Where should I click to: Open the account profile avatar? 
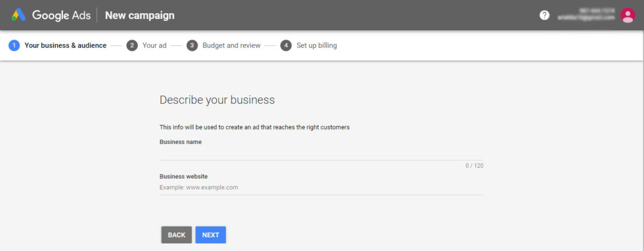[628, 15]
